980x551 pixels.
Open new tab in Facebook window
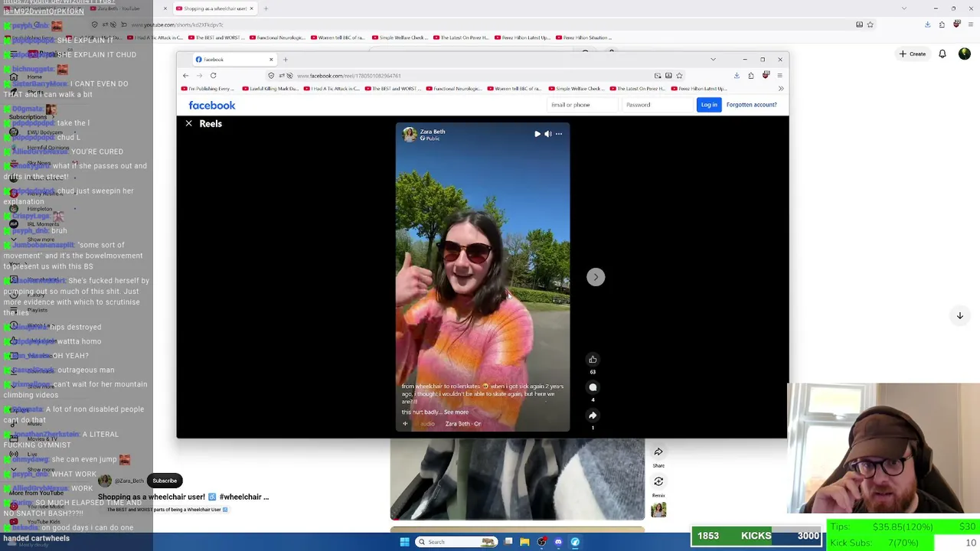click(286, 60)
